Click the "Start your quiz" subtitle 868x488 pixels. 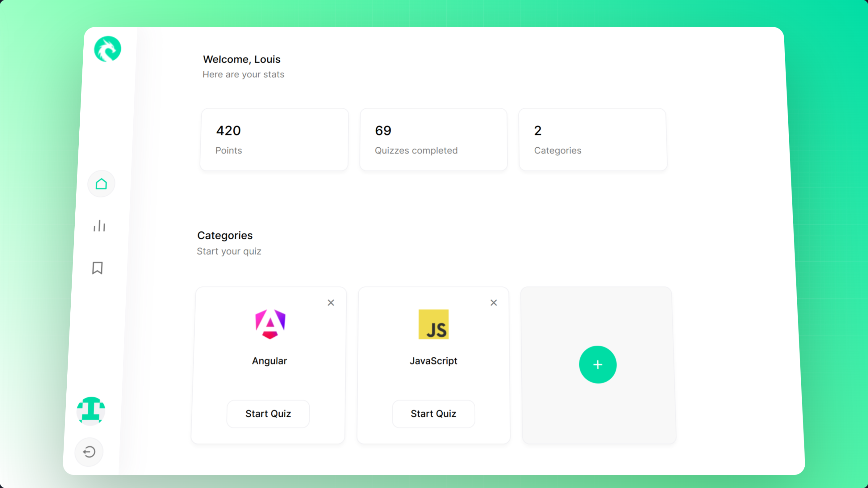229,251
